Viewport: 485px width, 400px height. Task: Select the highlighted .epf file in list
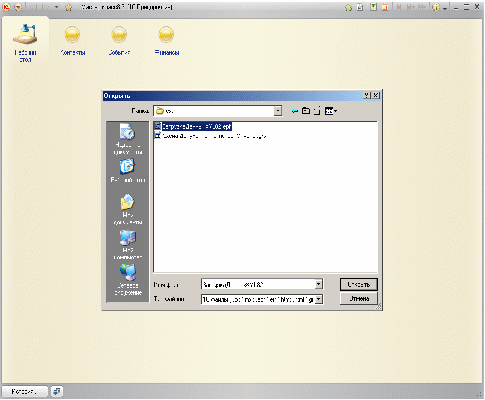[x=193, y=127]
